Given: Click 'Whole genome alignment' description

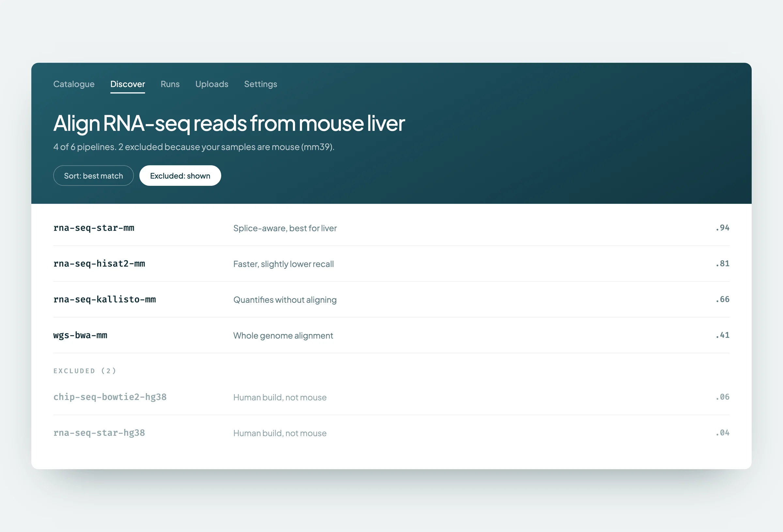Looking at the screenshot, I should click(x=283, y=335).
